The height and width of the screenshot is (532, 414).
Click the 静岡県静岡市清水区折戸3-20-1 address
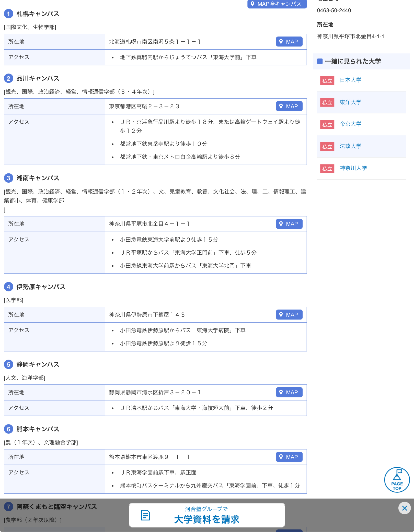pyautogui.click(x=155, y=392)
